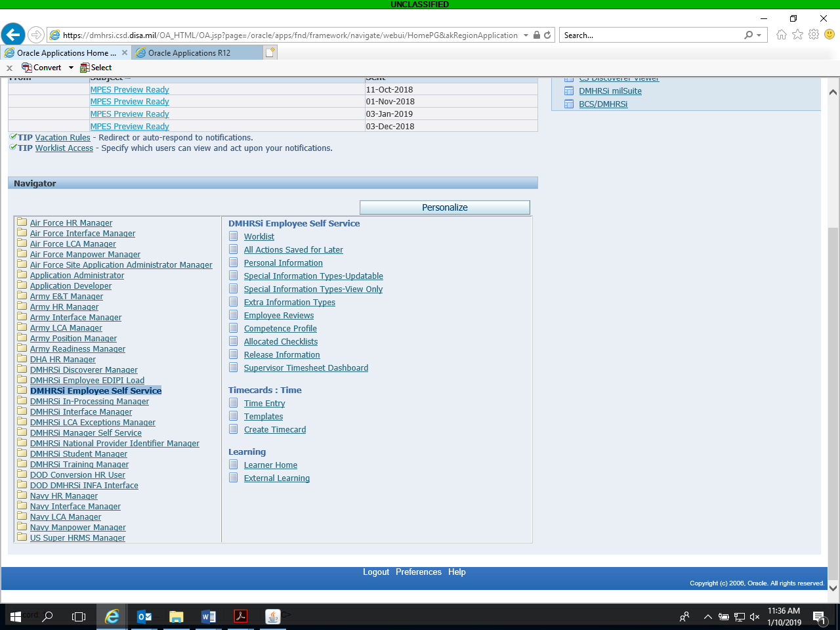Open the search provider dropdown arrow
This screenshot has width=840, height=630.
(759, 35)
